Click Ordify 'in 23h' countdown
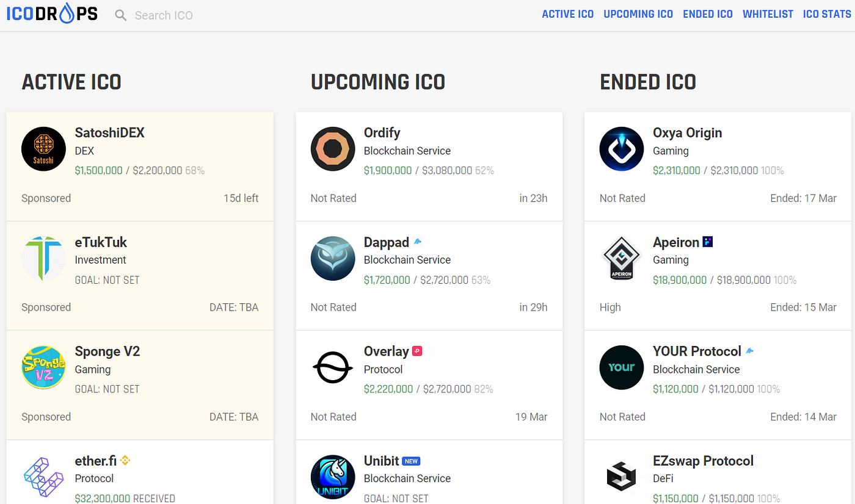855x504 pixels. tap(534, 198)
